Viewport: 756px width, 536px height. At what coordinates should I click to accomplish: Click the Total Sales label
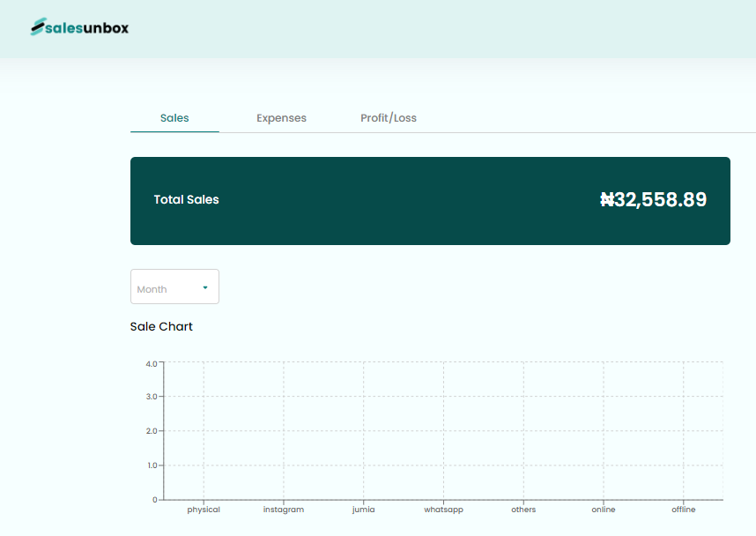coord(186,200)
